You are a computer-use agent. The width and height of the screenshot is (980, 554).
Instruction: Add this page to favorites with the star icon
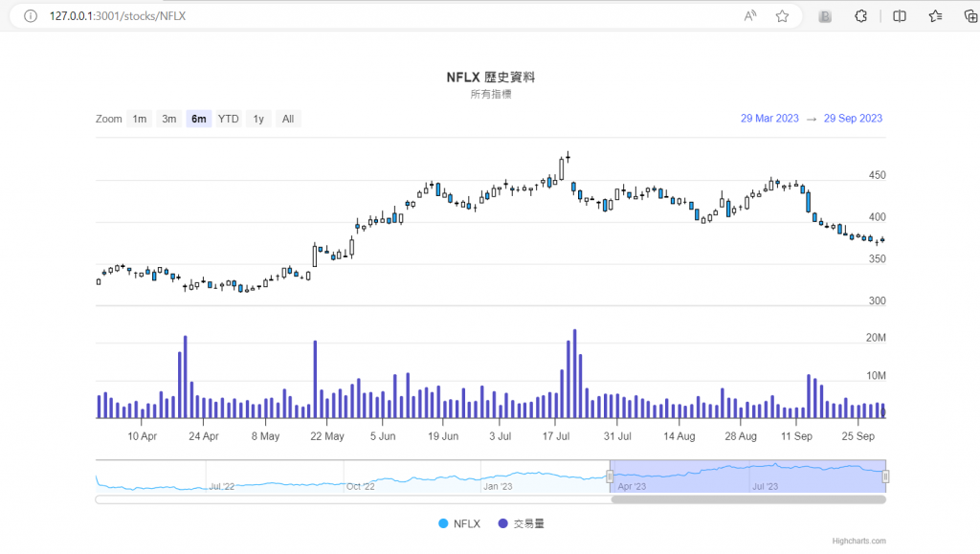tap(782, 16)
